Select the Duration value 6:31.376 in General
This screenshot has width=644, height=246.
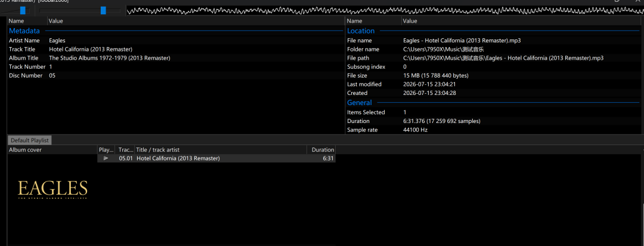point(442,121)
